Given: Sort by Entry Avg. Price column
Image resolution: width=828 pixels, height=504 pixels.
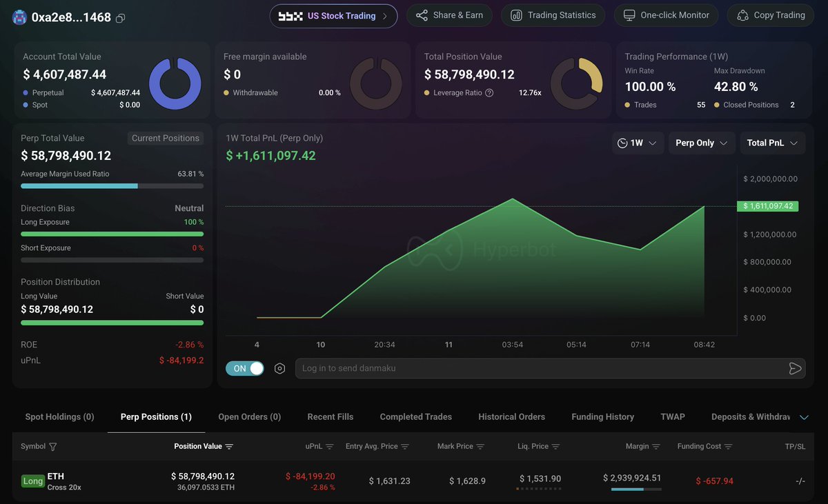Looking at the screenshot, I should [405, 447].
